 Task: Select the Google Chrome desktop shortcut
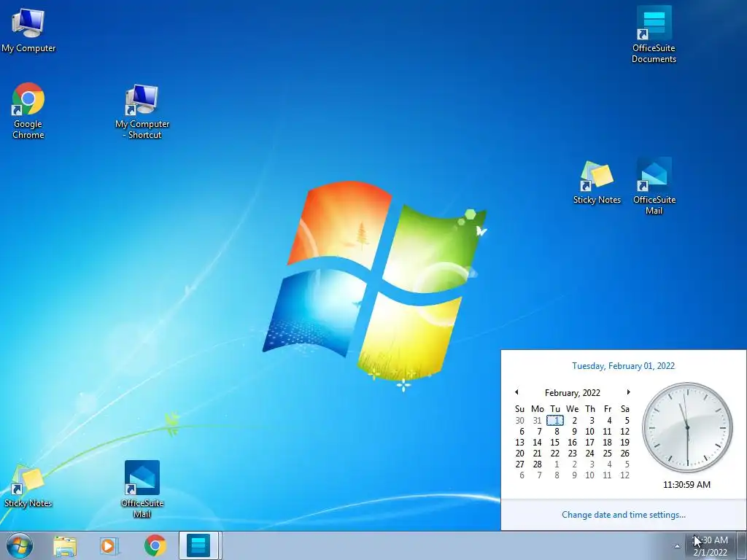tap(28, 111)
